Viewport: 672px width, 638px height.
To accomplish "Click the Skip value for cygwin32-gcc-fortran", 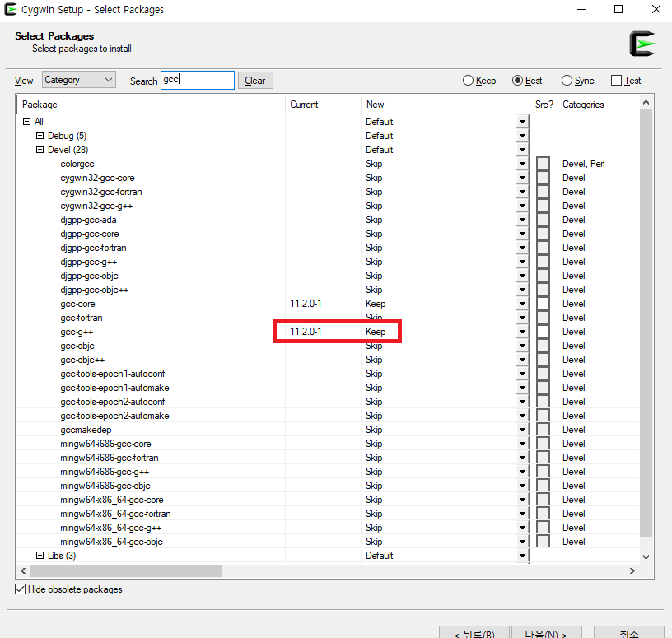I will (374, 192).
